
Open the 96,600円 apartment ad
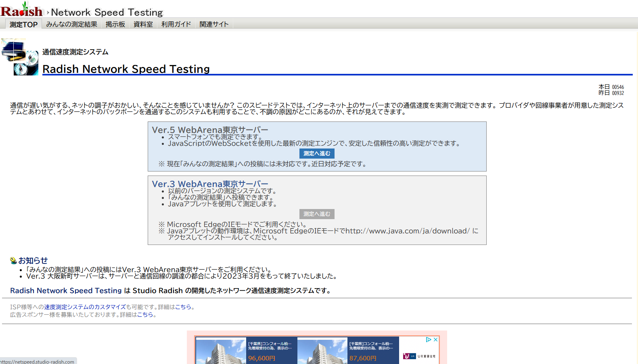click(247, 350)
